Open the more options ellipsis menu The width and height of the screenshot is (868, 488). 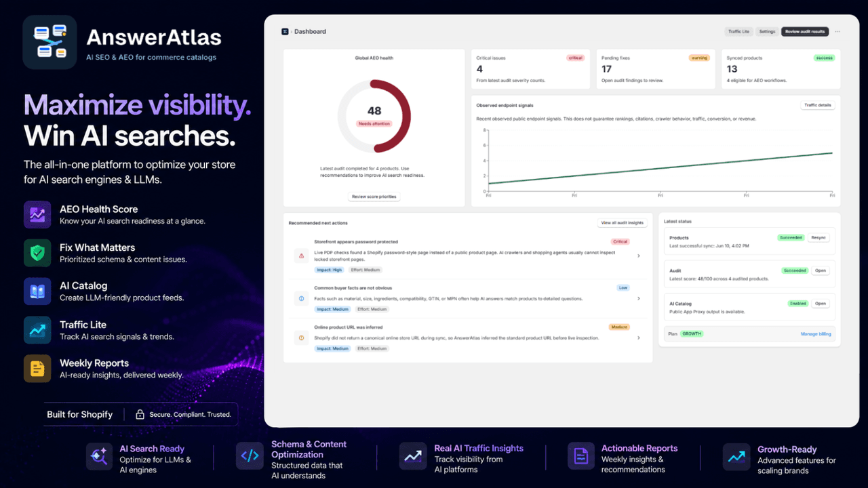pyautogui.click(x=837, y=31)
